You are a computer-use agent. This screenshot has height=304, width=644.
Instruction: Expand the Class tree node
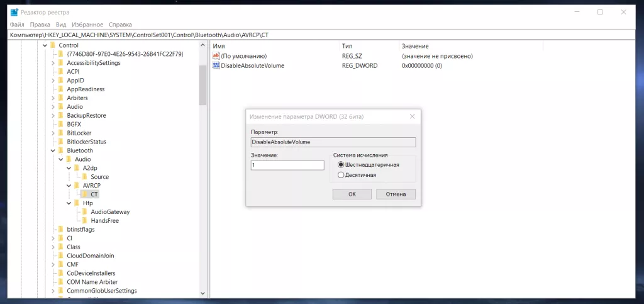pyautogui.click(x=53, y=247)
